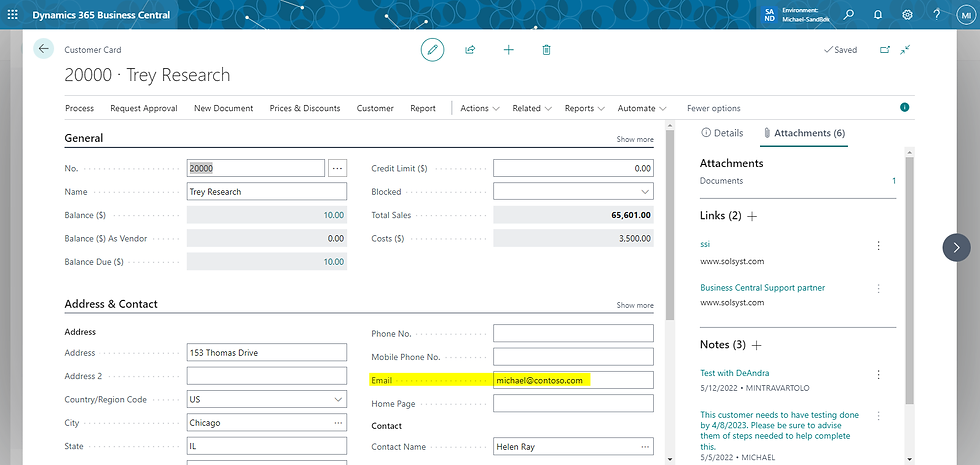
Task: Click the No. field ellipsis button
Action: (338, 168)
